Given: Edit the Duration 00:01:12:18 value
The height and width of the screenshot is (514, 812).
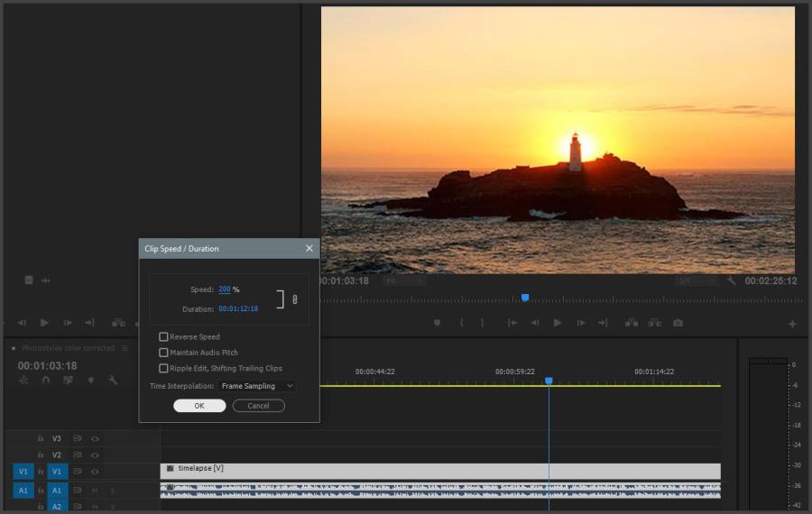Looking at the screenshot, I should 238,308.
